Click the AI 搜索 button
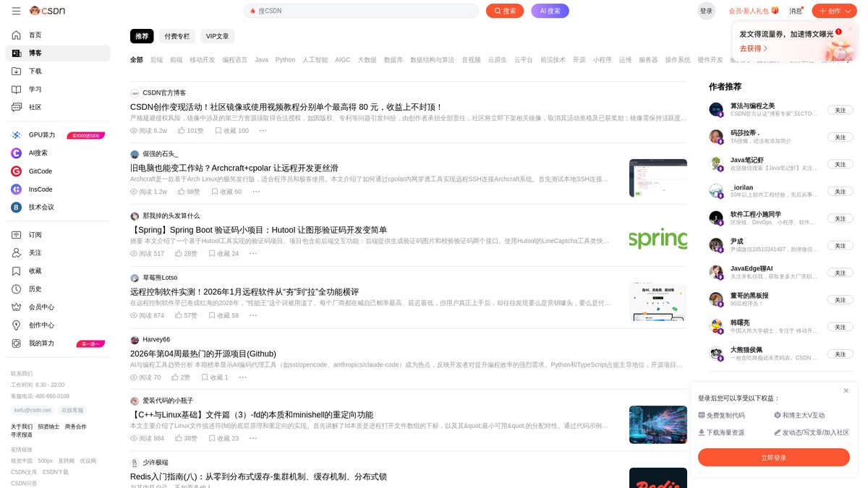The height and width of the screenshot is (488, 868). point(550,11)
